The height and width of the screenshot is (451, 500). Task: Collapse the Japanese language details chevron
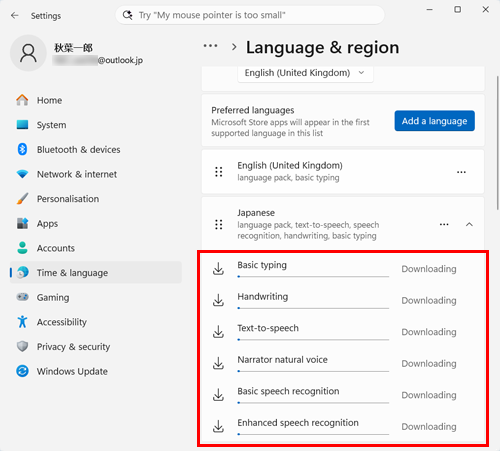469,224
